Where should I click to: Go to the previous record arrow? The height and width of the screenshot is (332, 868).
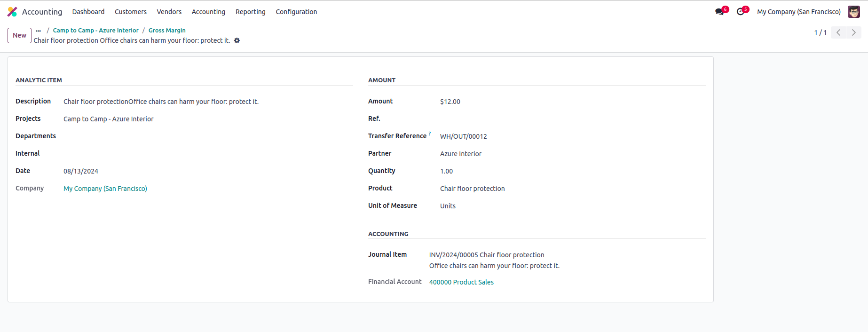click(x=838, y=32)
